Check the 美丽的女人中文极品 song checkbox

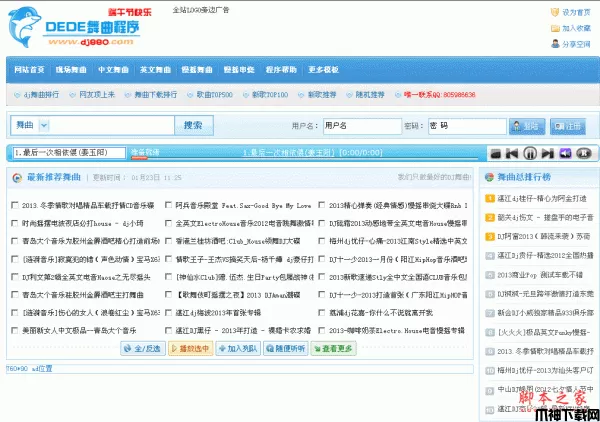pos(15,329)
